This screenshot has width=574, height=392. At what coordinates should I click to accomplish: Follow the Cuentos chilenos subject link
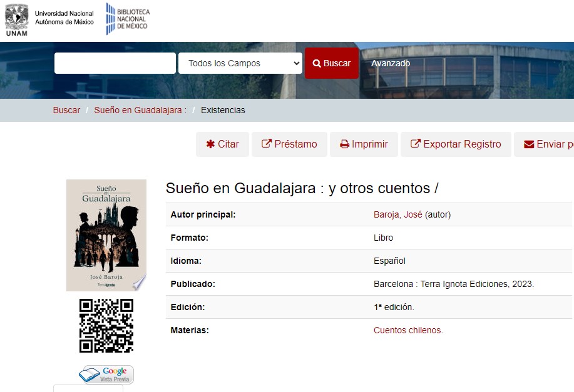point(408,330)
